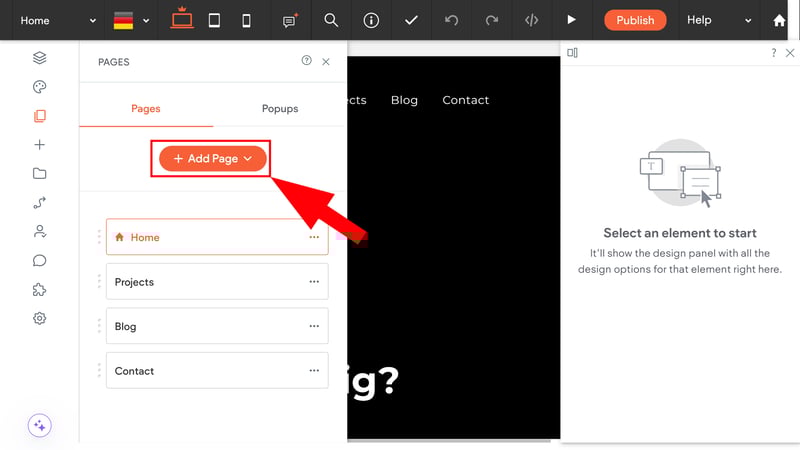Open the German flag language dropdown
800x450 pixels.
coord(131,20)
